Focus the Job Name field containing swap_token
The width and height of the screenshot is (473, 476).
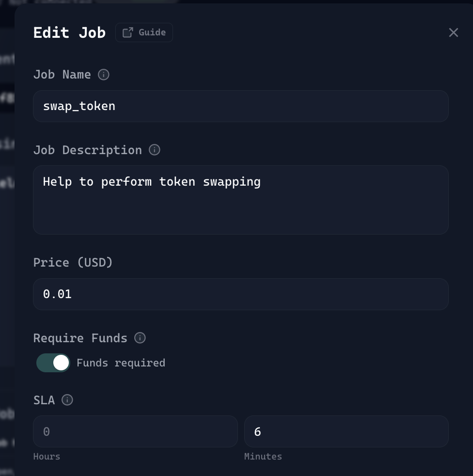(240, 106)
